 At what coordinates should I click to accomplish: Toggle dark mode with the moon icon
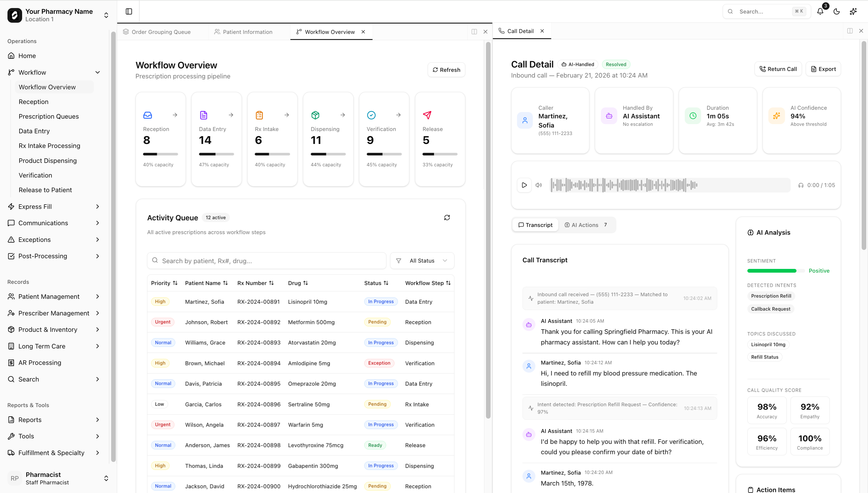coord(836,11)
